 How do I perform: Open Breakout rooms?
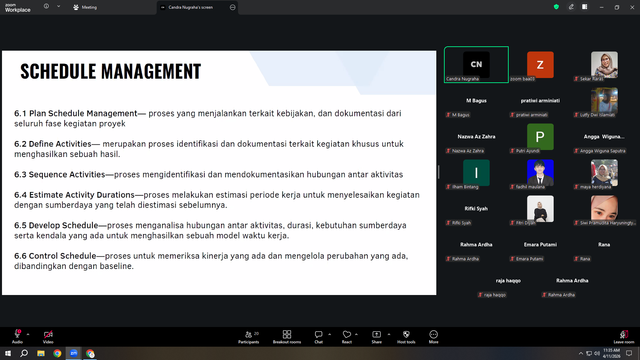[x=287, y=337]
